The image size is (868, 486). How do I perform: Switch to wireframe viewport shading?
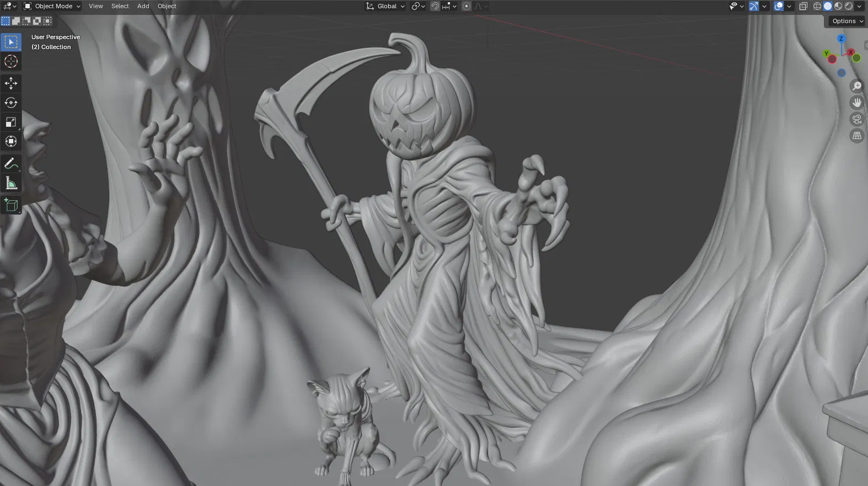click(817, 6)
